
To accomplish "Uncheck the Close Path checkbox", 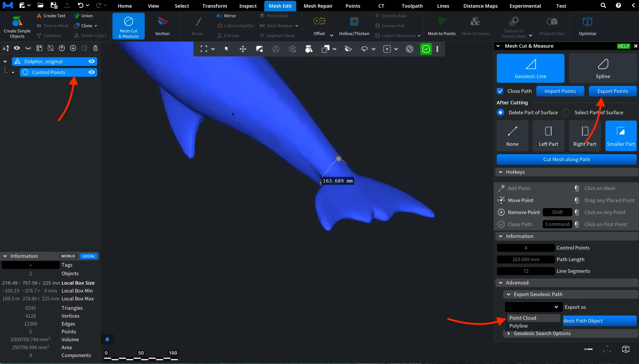I will click(x=500, y=91).
